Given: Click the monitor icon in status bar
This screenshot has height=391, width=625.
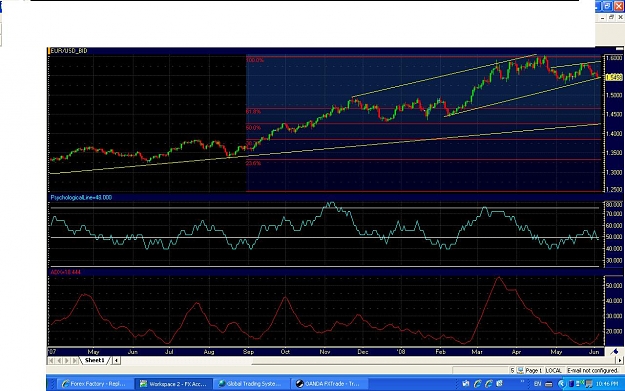Looking at the screenshot, I should [520, 370].
